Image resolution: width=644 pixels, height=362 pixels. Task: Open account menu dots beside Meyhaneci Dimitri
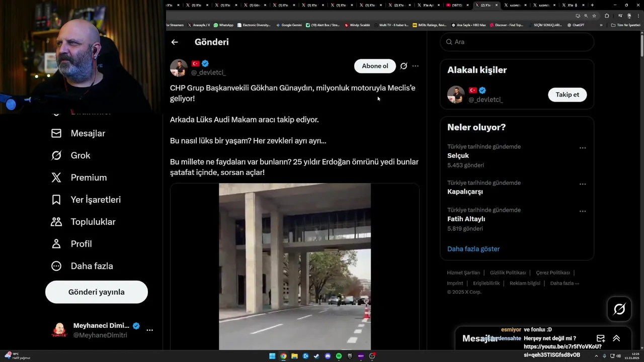coord(149,330)
